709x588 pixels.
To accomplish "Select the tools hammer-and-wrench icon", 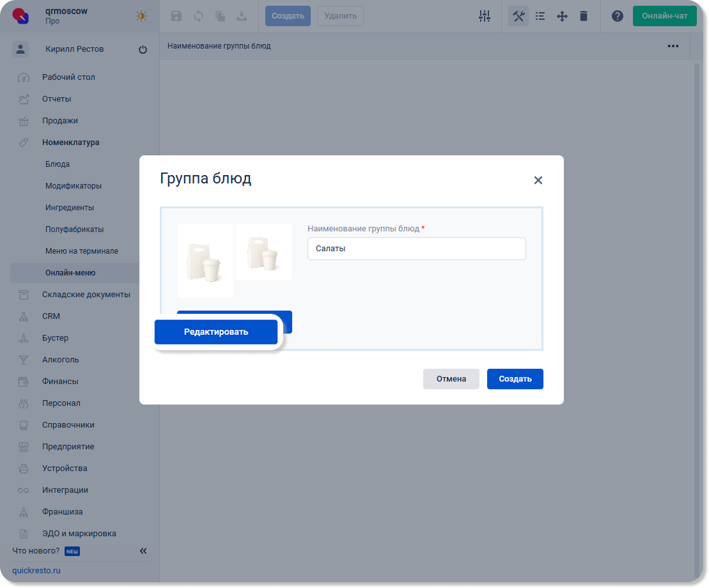I will 518,16.
